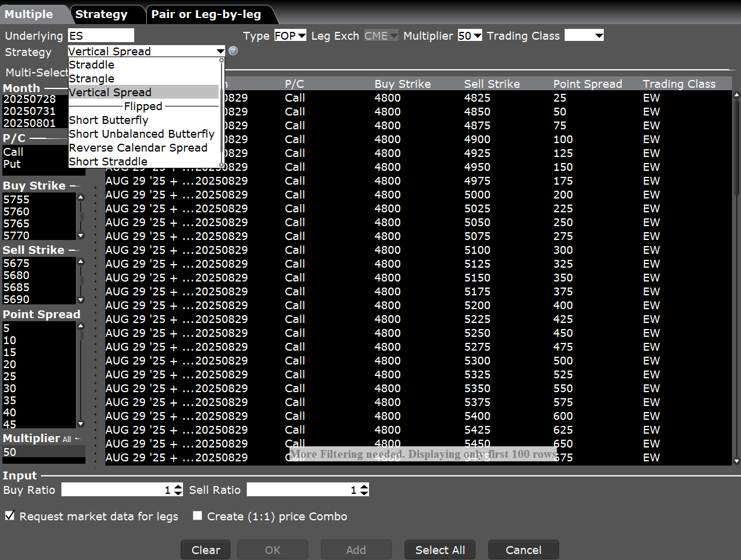
Task: Choose Short Butterfly from the strategy list
Action: pos(108,120)
